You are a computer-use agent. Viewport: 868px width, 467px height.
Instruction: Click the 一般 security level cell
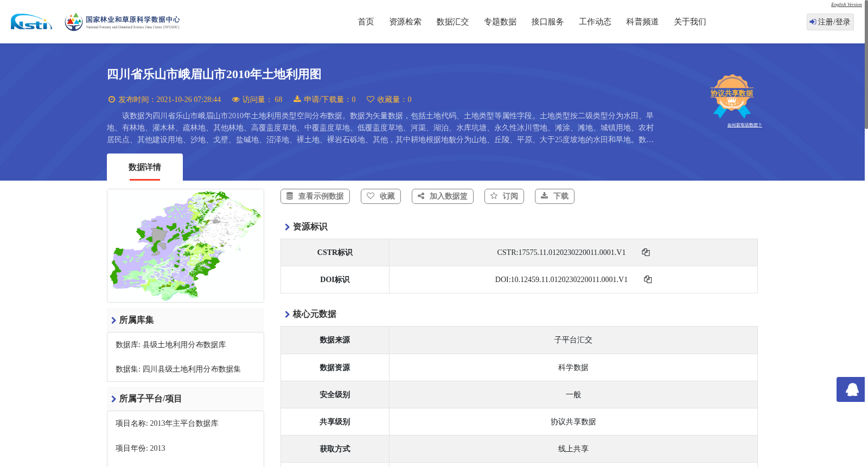573,395
